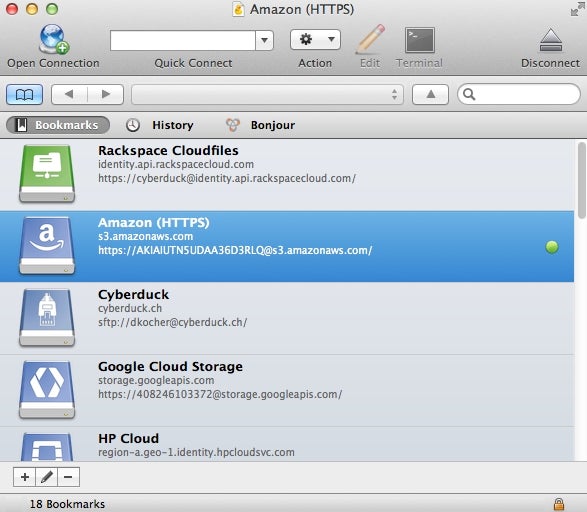Click the https://cyberduck@identity.api.rackspacecloud.com/ URL
Image resolution: width=587 pixels, height=512 pixels.
pyautogui.click(x=227, y=178)
